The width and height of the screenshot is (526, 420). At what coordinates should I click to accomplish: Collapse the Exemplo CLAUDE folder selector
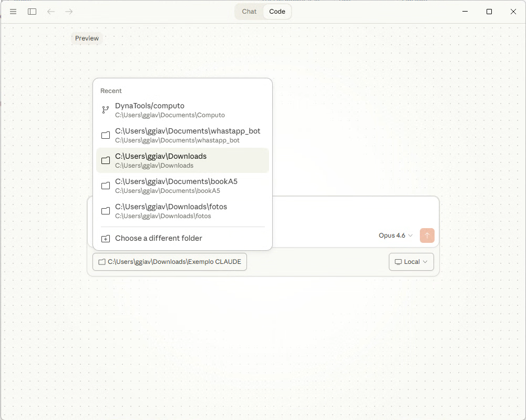pyautogui.click(x=169, y=262)
